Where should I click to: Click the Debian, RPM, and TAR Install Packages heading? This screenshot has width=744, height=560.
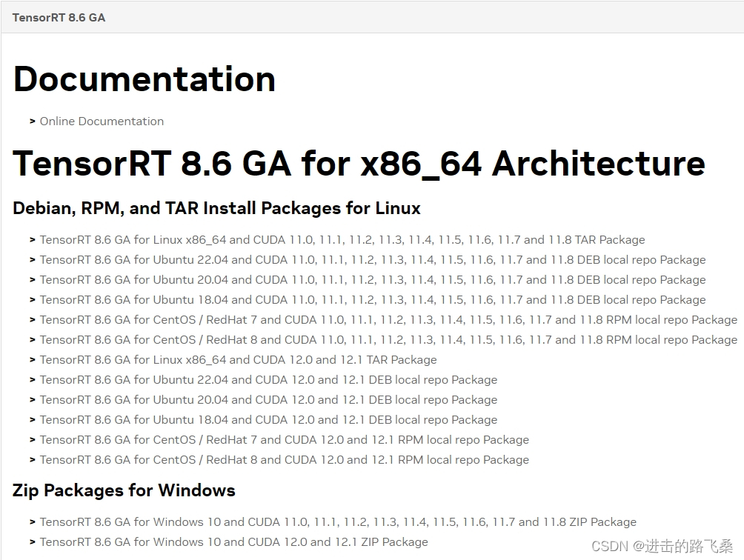click(x=217, y=208)
